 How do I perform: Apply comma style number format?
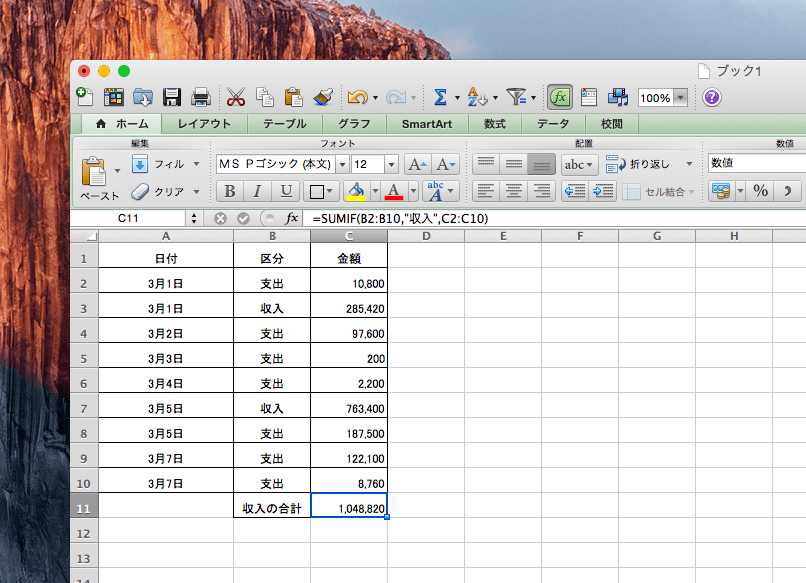pos(787,191)
